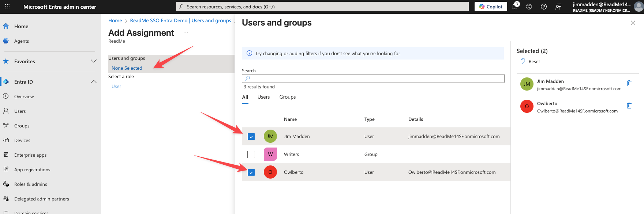Switch to the Users tab
Viewport: 644px width, 214px height.
click(263, 97)
